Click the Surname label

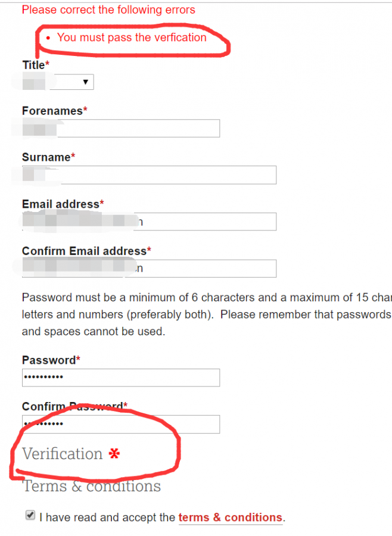click(46, 157)
